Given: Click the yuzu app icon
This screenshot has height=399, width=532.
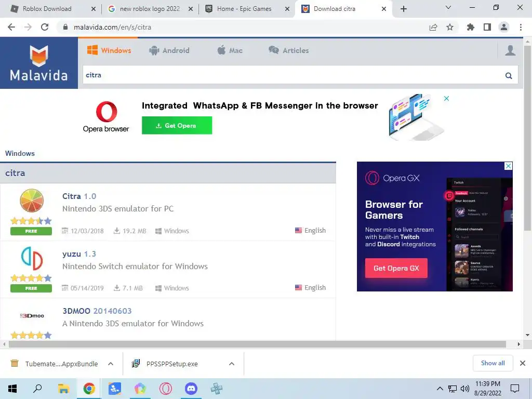Looking at the screenshot, I should [x=32, y=258].
